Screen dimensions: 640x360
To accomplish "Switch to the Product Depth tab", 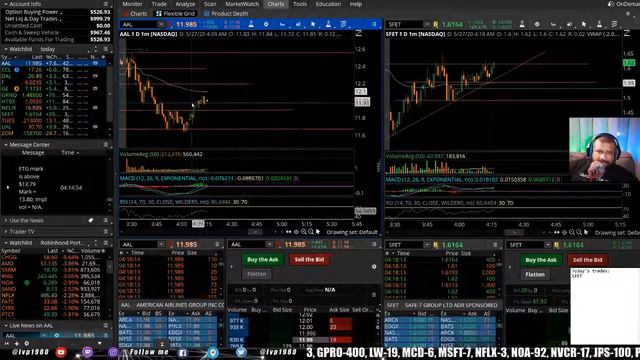I will [x=226, y=13].
